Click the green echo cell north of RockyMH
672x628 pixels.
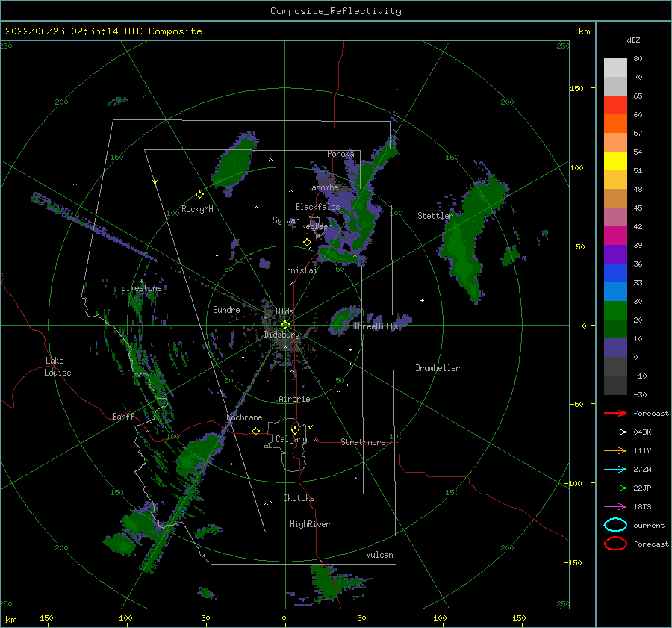[x=234, y=165]
